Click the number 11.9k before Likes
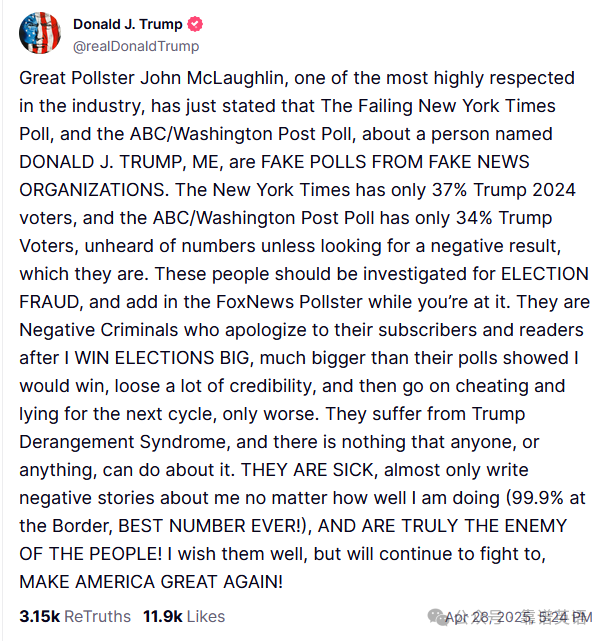Image resolution: width=606 pixels, height=641 pixels. point(162,616)
